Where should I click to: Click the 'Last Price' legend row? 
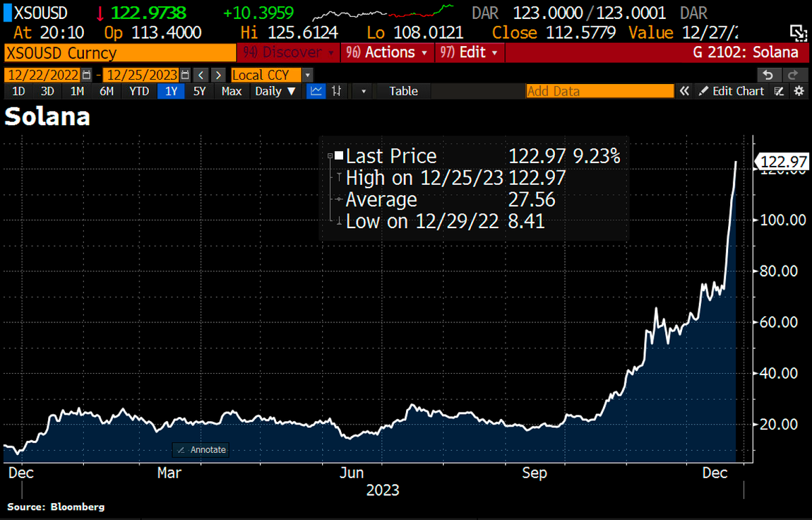click(x=482, y=156)
